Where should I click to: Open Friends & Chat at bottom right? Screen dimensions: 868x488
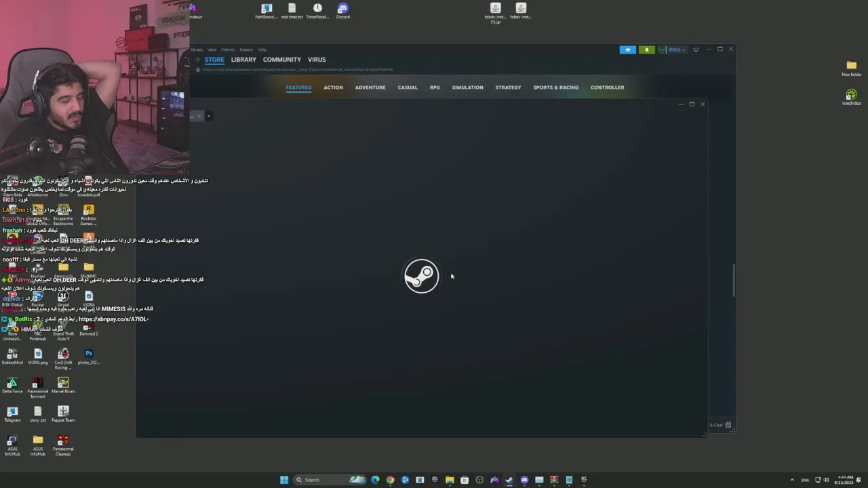[x=720, y=425]
